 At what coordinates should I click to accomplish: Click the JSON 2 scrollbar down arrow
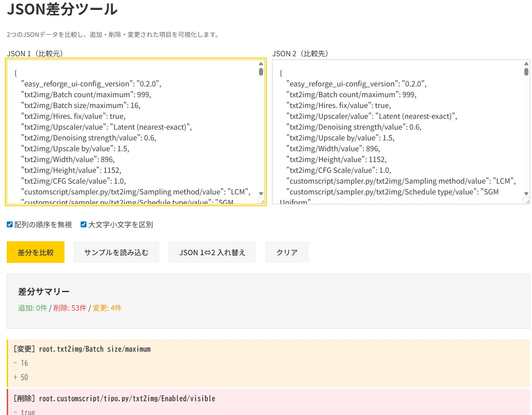pyautogui.click(x=526, y=194)
